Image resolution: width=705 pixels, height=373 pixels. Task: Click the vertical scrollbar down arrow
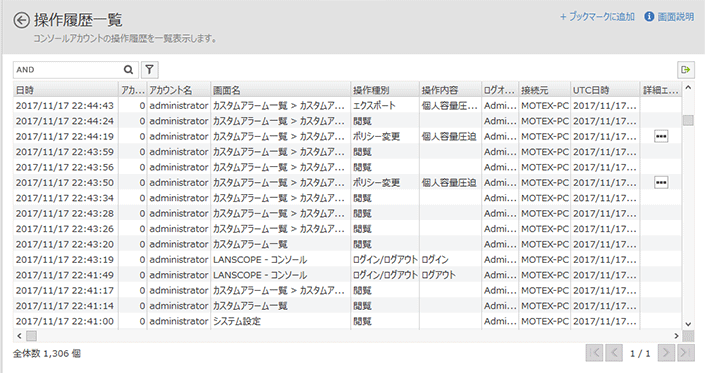(x=688, y=324)
